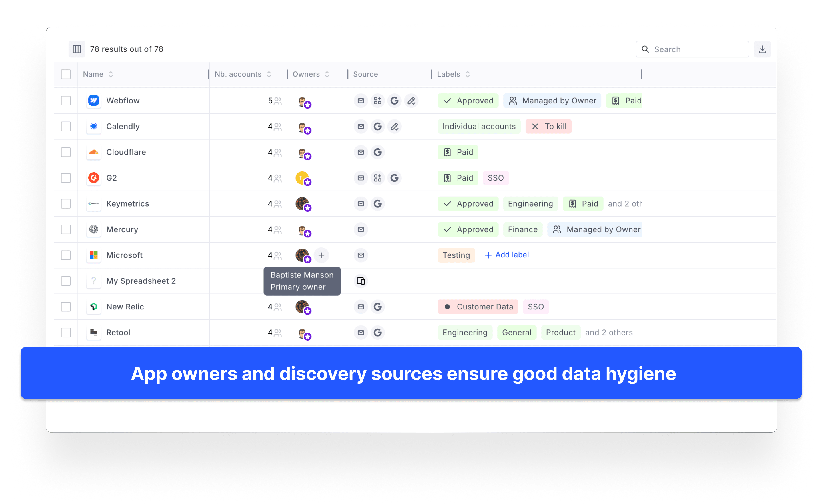
Task: Select the G2 row checkbox
Action: pos(66,178)
